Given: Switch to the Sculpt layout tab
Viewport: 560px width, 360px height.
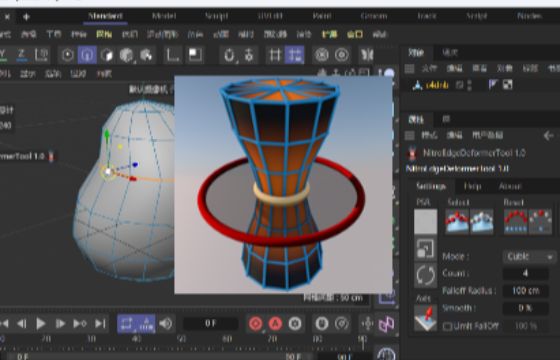Looking at the screenshot, I should tap(216, 16).
